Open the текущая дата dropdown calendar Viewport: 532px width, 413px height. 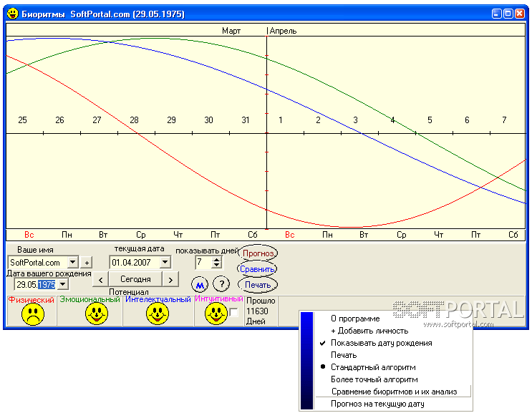coord(165,262)
